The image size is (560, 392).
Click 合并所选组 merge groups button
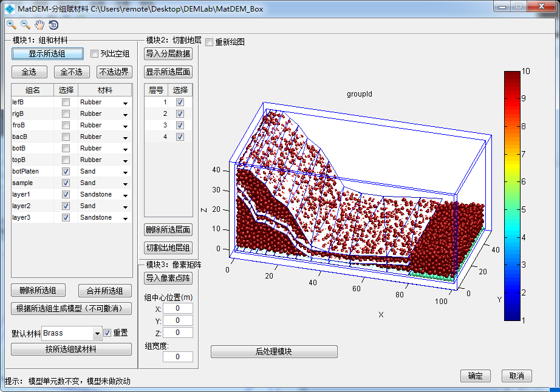coord(104,291)
